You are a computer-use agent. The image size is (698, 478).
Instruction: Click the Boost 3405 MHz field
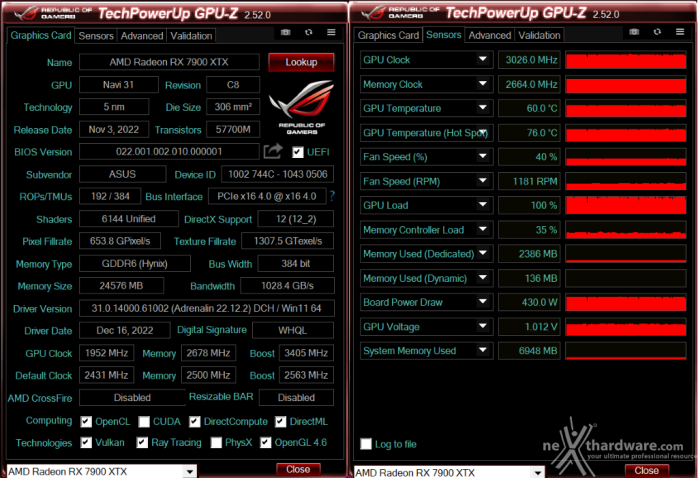pyautogui.click(x=306, y=352)
